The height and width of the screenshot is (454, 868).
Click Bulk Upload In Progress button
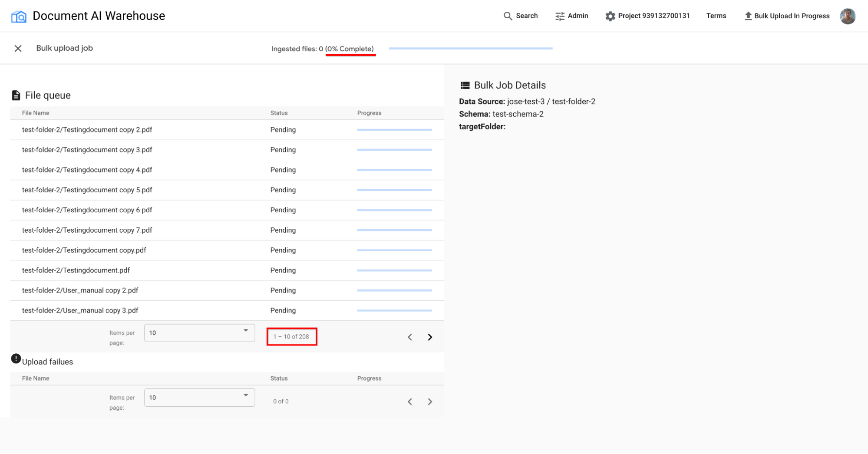click(x=787, y=16)
